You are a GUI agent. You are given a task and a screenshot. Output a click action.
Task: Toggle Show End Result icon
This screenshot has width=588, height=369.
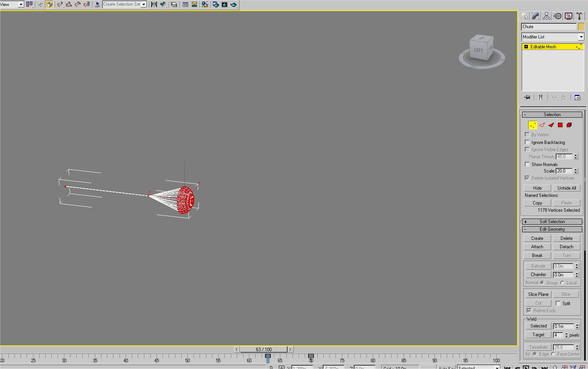541,97
